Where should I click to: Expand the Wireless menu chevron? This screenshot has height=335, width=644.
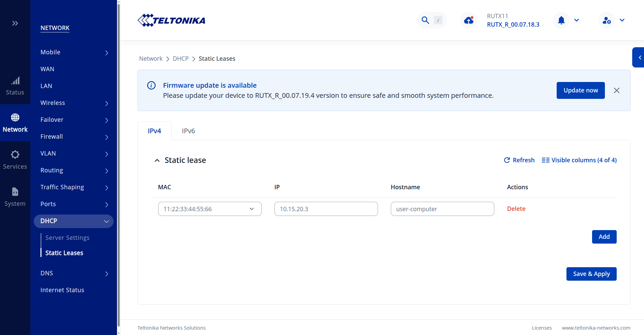click(x=106, y=103)
